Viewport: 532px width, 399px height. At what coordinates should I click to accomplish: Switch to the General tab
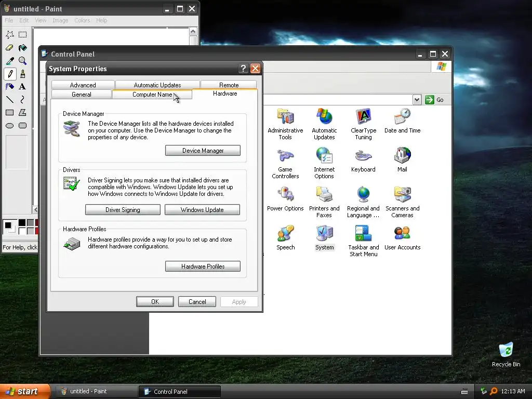pyautogui.click(x=82, y=95)
